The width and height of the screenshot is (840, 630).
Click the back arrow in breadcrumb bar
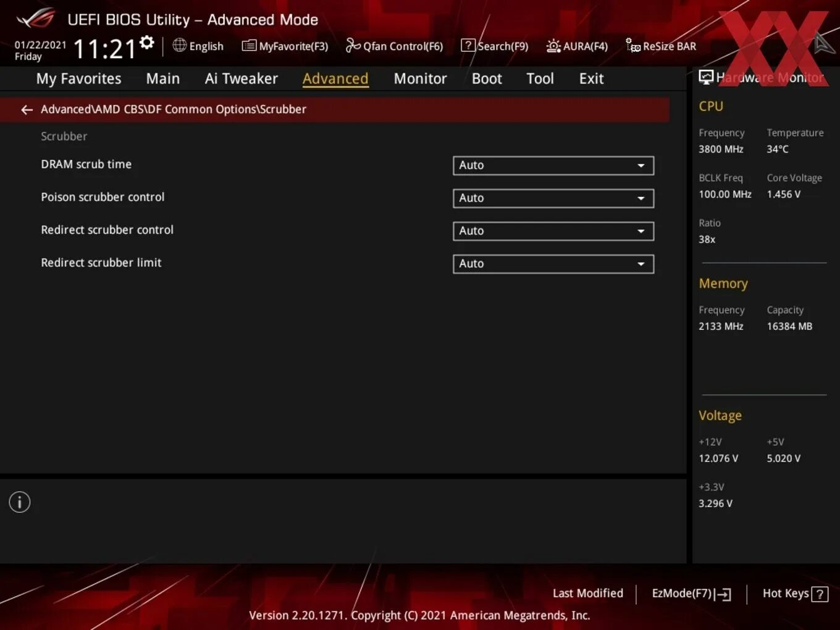pos(27,109)
